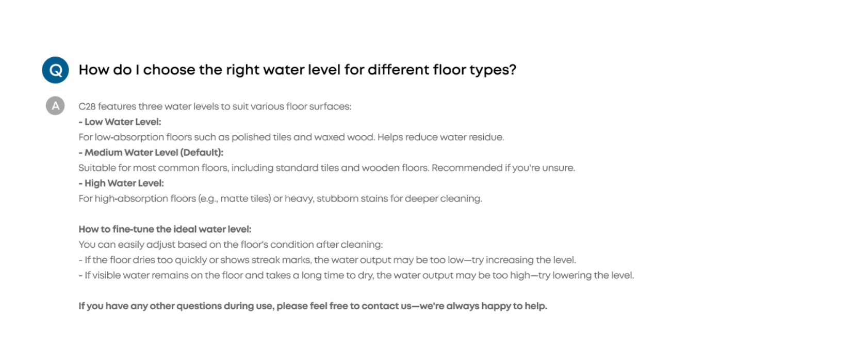Image resolution: width=868 pixels, height=347 pixels.
Task: Click the "How to fine-tune the ideal water level:" heading
Action: point(165,229)
